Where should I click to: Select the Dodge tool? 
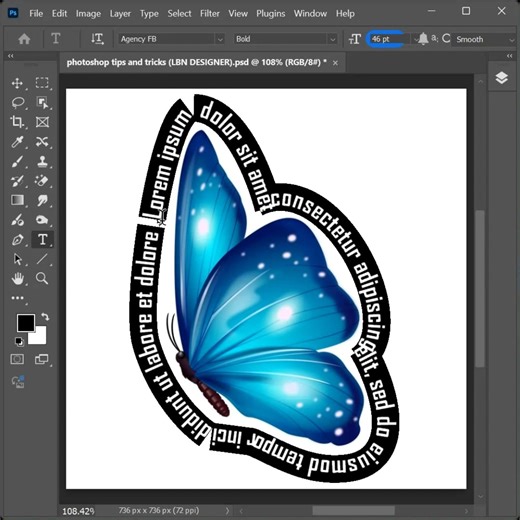click(17, 220)
